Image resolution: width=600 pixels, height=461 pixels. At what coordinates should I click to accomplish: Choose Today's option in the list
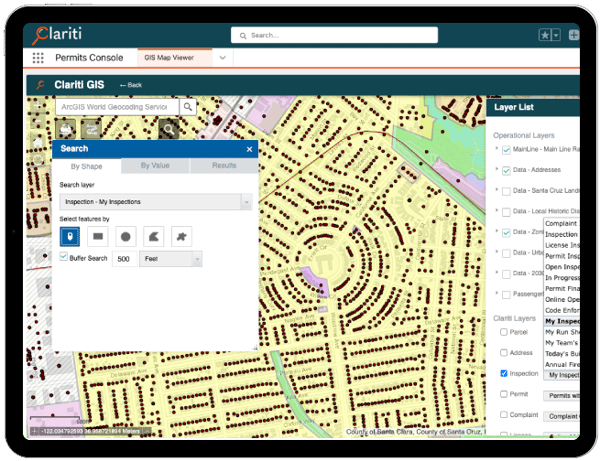(562, 353)
